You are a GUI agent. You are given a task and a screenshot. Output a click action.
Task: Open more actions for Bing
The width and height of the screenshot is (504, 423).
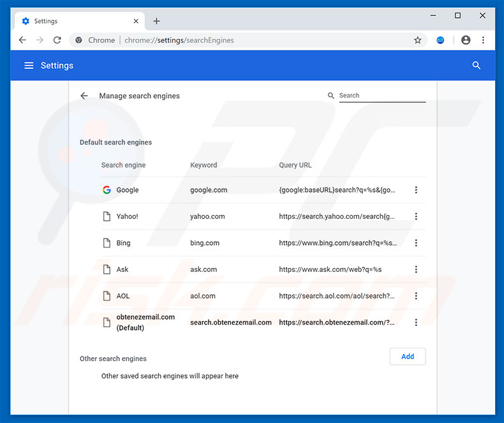pyautogui.click(x=416, y=243)
